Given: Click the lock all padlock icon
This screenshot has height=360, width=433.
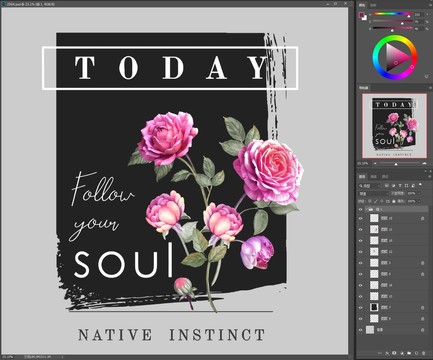Looking at the screenshot, I should click(x=394, y=201).
